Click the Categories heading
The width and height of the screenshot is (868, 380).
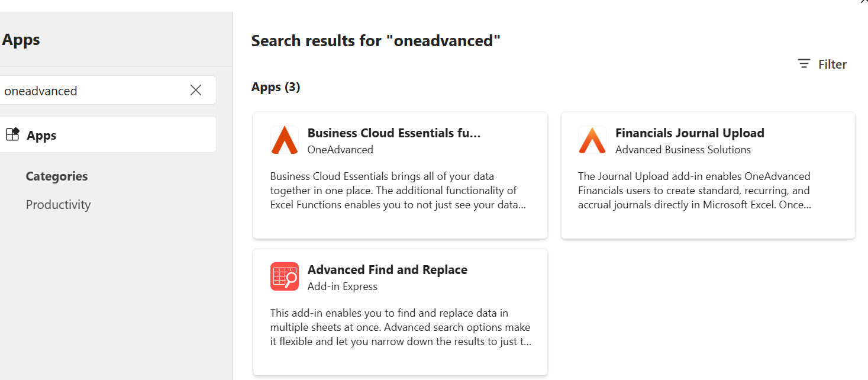pyautogui.click(x=57, y=176)
